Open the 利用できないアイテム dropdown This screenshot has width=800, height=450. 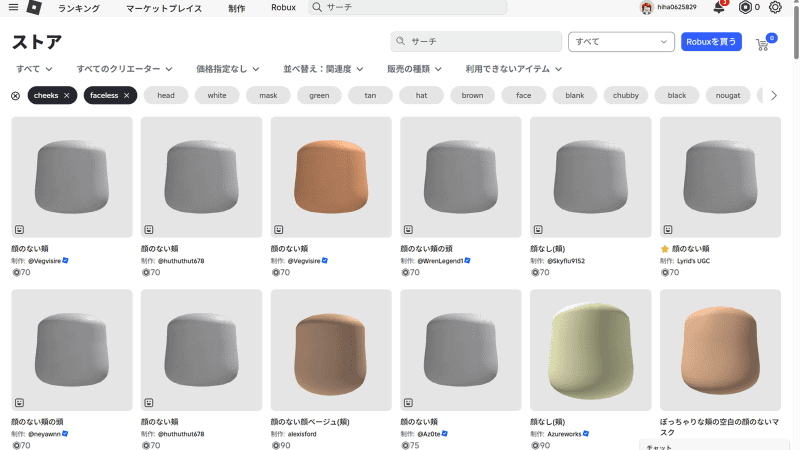click(x=513, y=69)
